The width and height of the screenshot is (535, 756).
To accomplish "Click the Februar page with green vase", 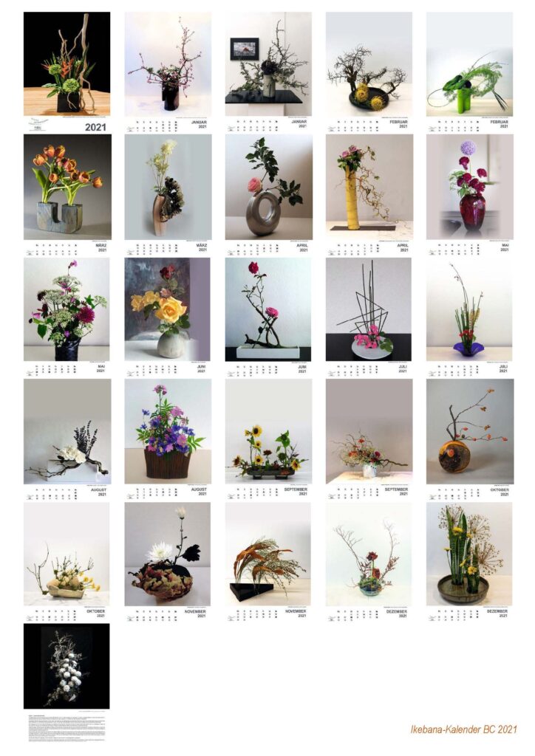I will (469, 72).
